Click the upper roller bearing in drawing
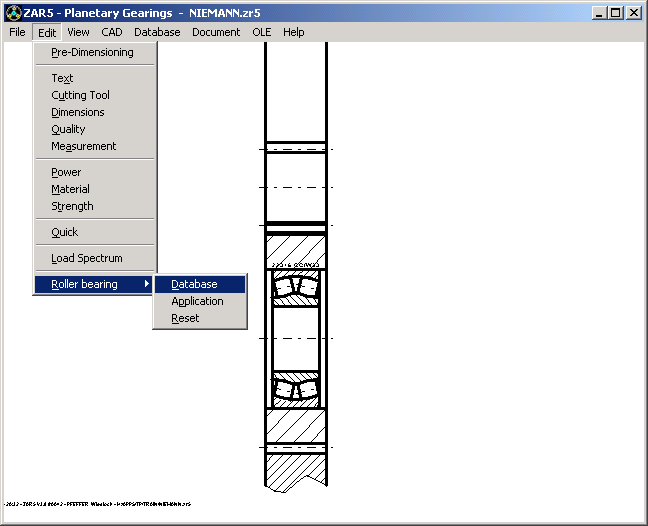The image size is (648, 526). [x=296, y=287]
